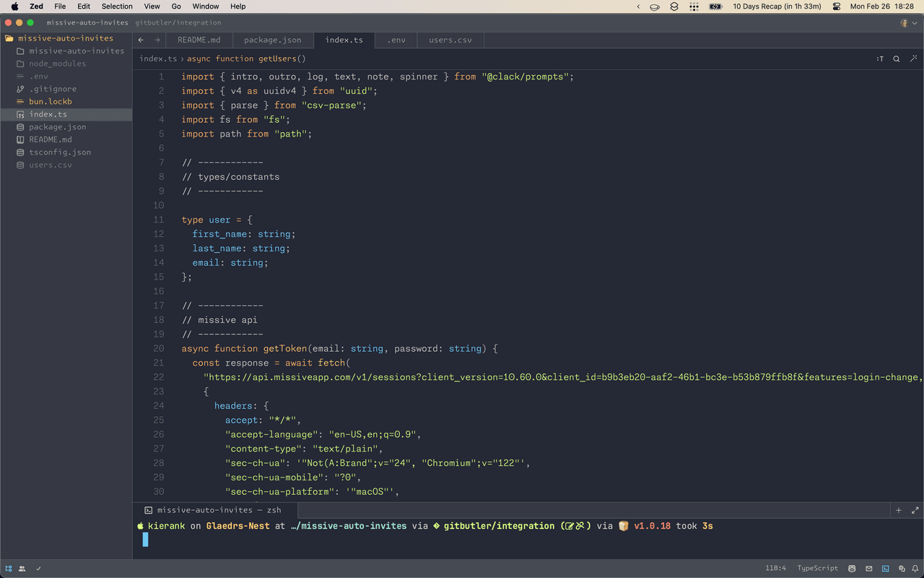
Task: Open the notifications bell icon
Action: [x=915, y=569]
